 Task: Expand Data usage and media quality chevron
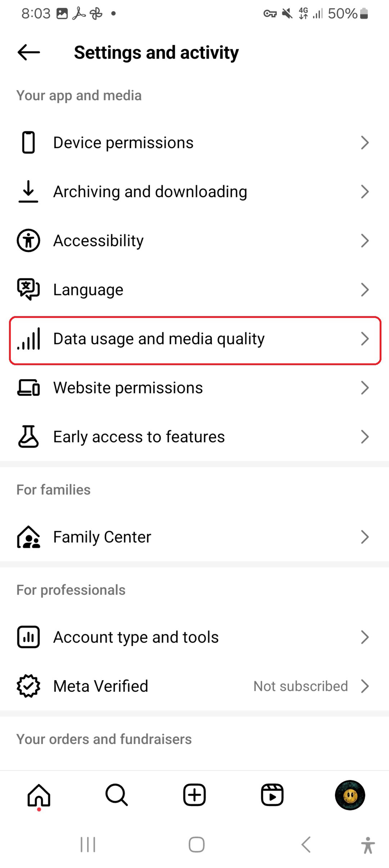(x=365, y=339)
